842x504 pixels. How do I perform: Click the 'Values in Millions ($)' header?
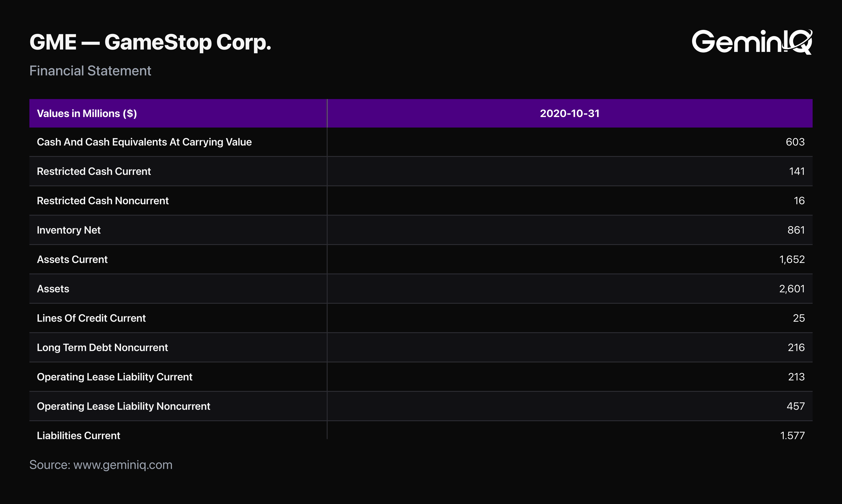coord(87,113)
